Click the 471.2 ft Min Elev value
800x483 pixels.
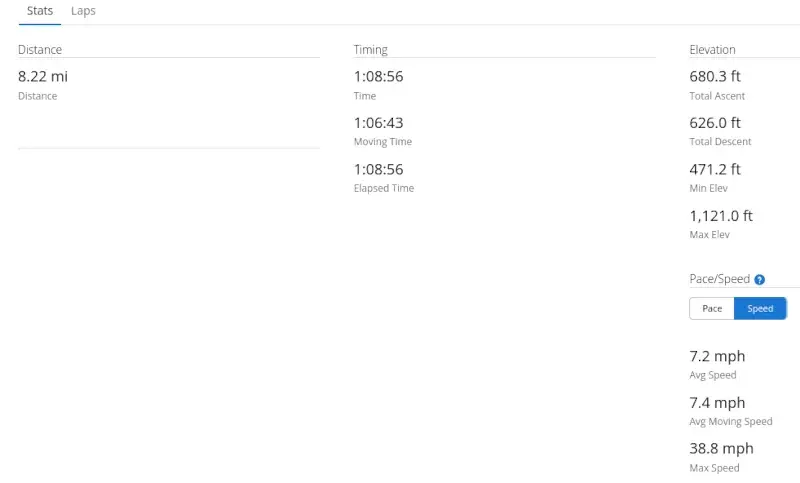pos(715,169)
